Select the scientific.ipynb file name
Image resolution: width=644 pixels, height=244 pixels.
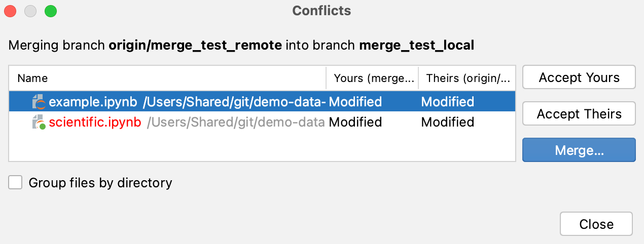[95, 123]
